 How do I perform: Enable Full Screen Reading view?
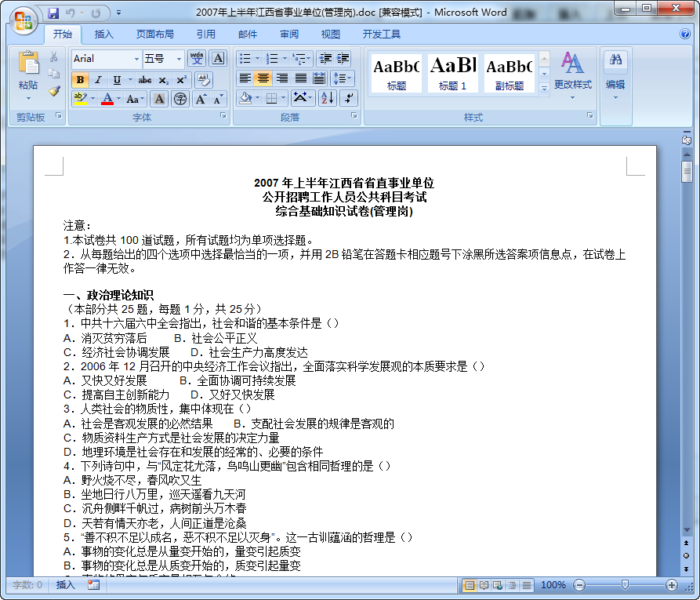click(x=484, y=586)
